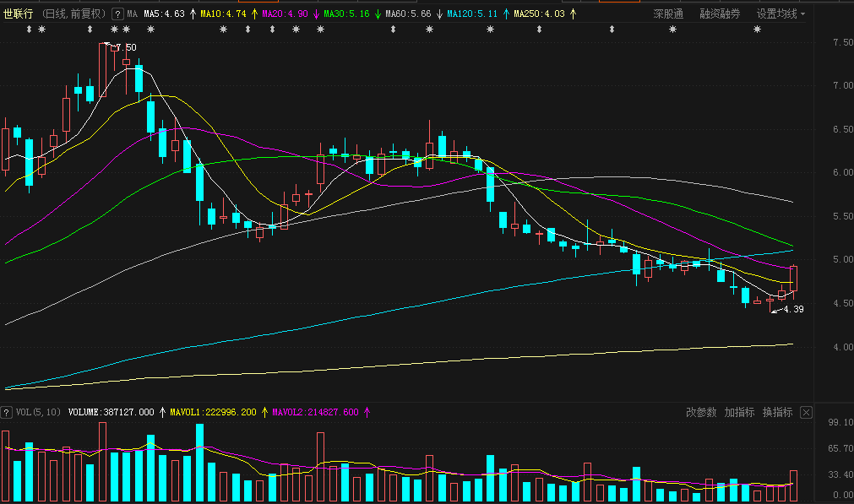Click the first up-down arrow event marker
The width and height of the screenshot is (854, 504).
pos(30,30)
